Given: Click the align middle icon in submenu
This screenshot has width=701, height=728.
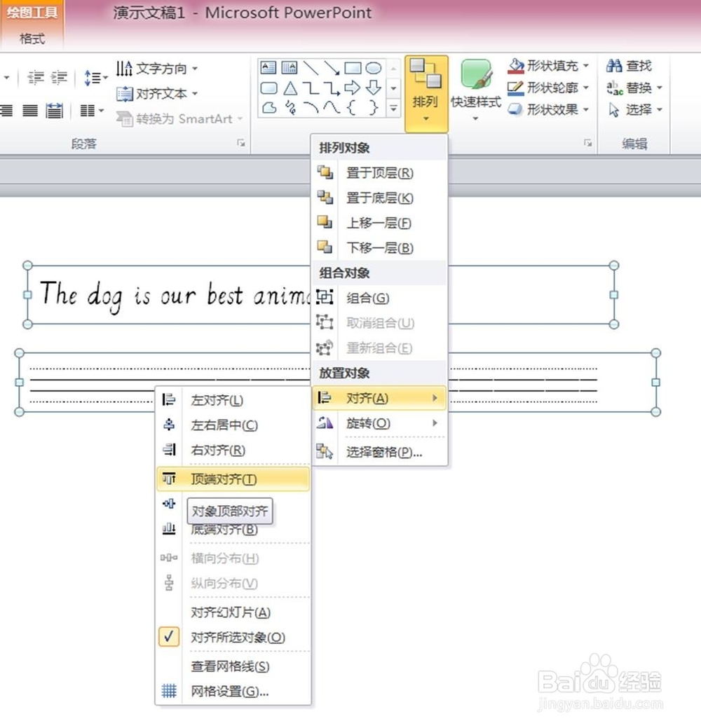Looking at the screenshot, I should pyautogui.click(x=169, y=504).
